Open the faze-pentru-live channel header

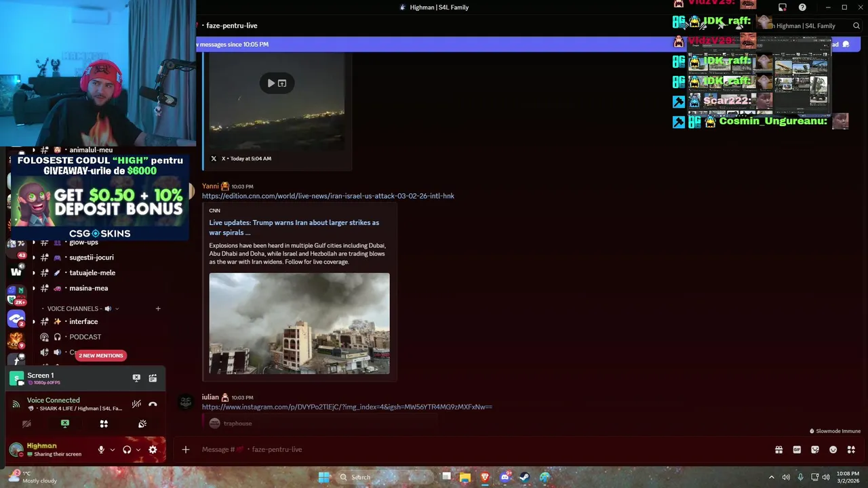click(x=231, y=26)
